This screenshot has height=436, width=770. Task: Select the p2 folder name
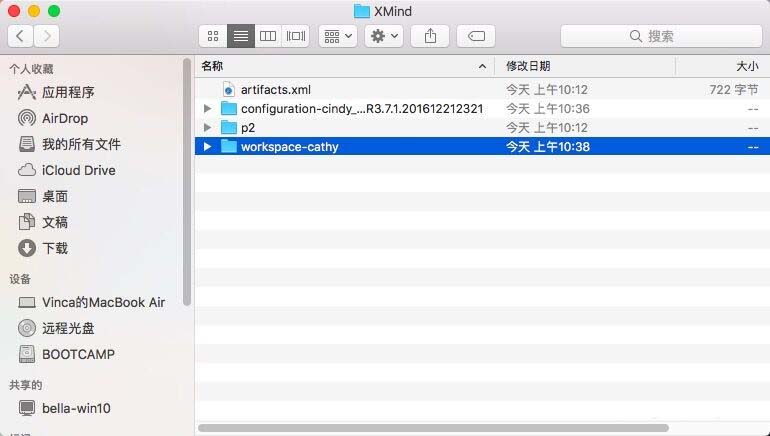pos(248,128)
